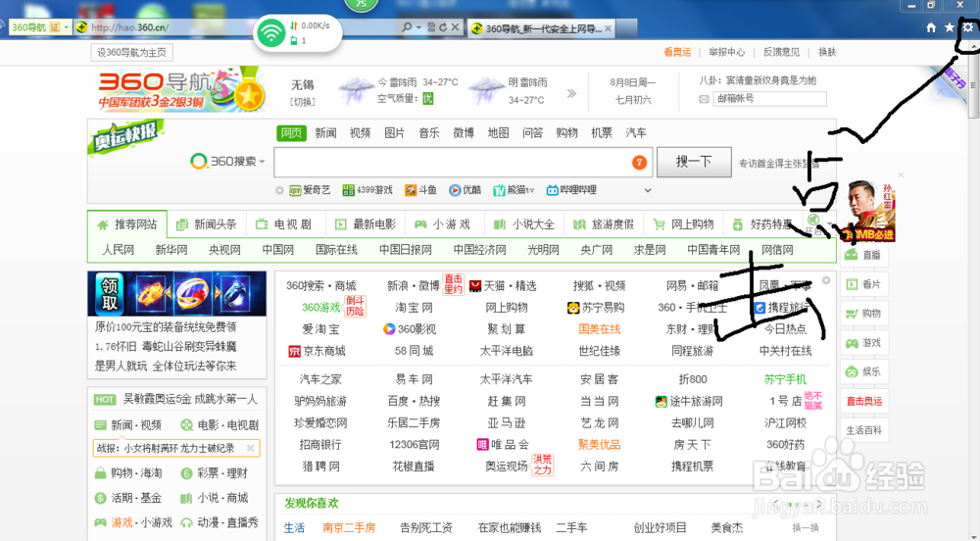Click the 奥运快报 banner badge
The height and width of the screenshot is (541, 980).
tap(126, 135)
